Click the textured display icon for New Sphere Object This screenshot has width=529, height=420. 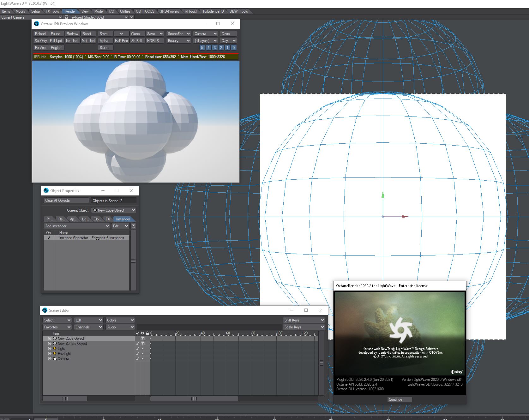coord(142,344)
